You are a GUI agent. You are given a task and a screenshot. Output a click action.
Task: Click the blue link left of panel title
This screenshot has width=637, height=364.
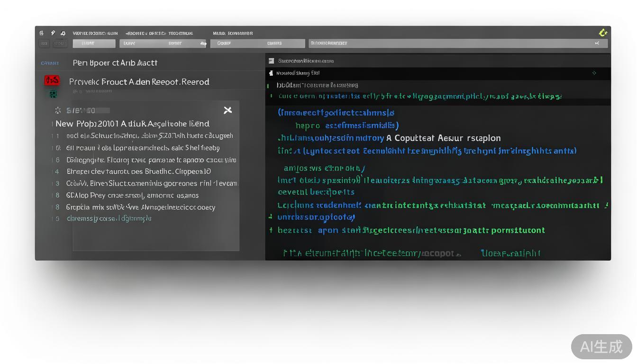50,63
